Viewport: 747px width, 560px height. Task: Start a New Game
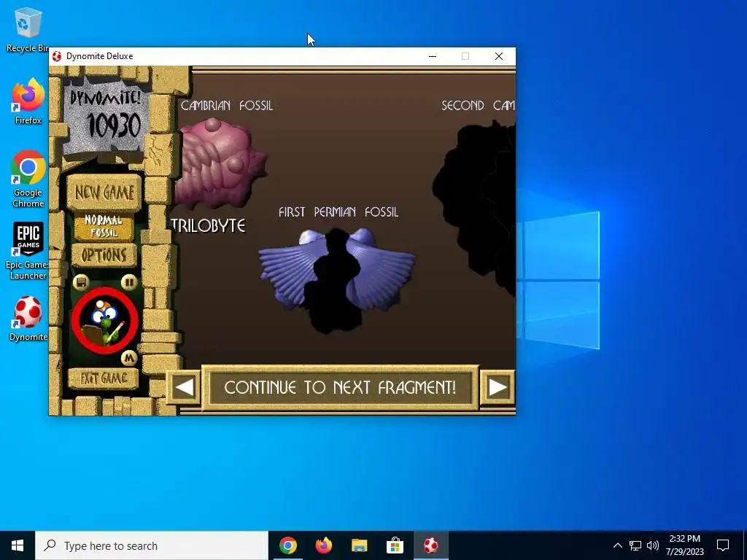[104, 192]
